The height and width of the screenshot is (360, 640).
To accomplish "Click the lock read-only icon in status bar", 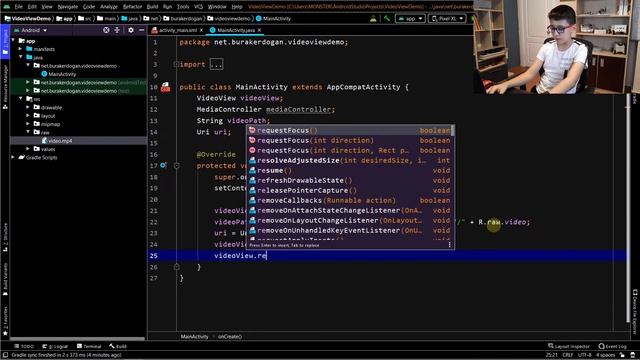I will (622, 355).
